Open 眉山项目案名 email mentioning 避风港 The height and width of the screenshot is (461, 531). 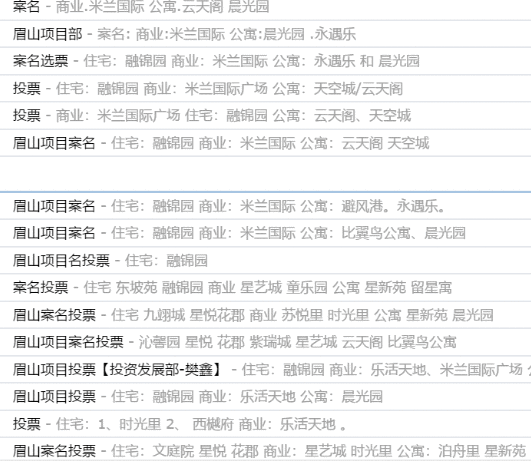266,206
